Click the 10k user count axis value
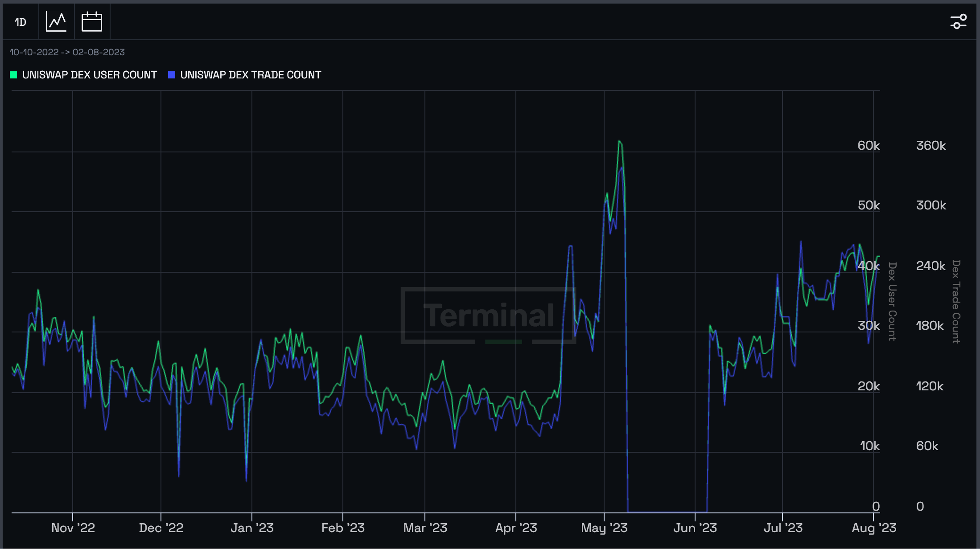This screenshot has width=980, height=549. pos(870,446)
